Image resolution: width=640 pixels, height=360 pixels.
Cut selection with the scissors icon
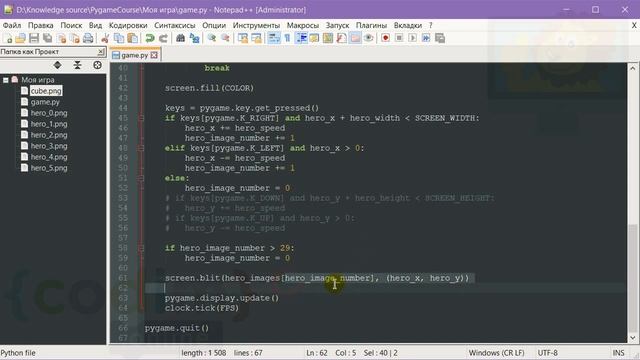click(x=105, y=38)
